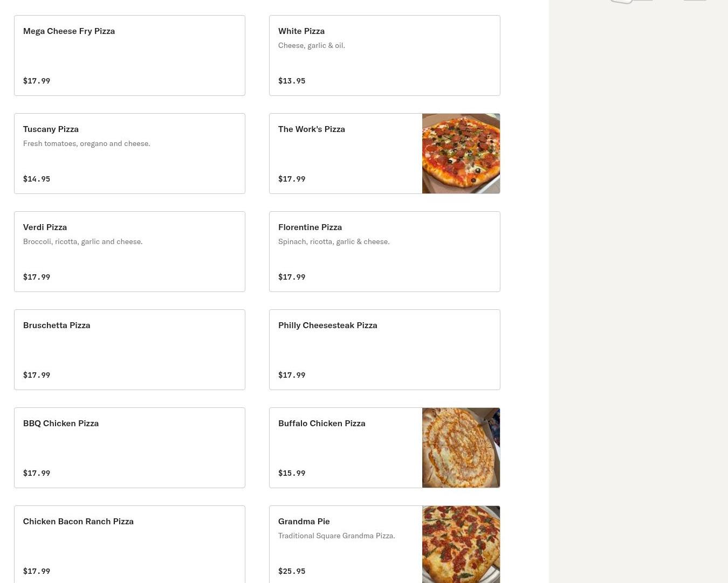Viewport: 728px width, 583px height.
Task: Click the Verdi Pizza $17.99 price
Action: coord(37,277)
